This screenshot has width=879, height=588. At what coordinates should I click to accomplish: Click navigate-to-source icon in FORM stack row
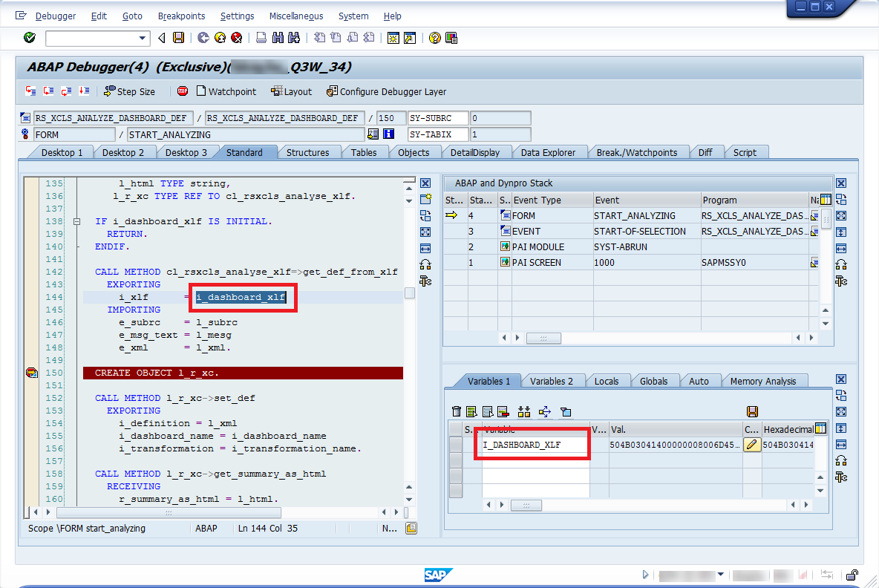click(x=814, y=216)
